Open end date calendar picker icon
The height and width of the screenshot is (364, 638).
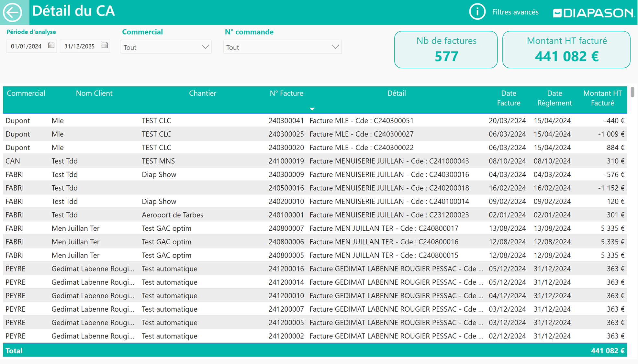coord(104,46)
